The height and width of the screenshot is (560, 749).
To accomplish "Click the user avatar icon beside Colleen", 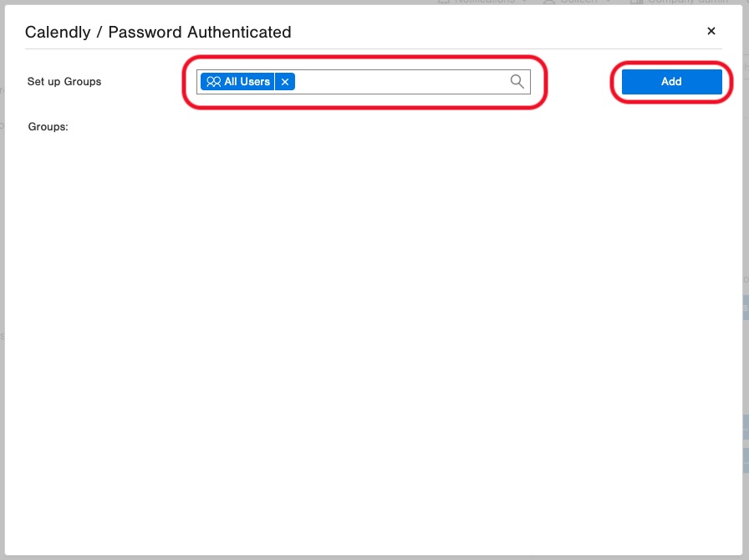I will [x=549, y=2].
